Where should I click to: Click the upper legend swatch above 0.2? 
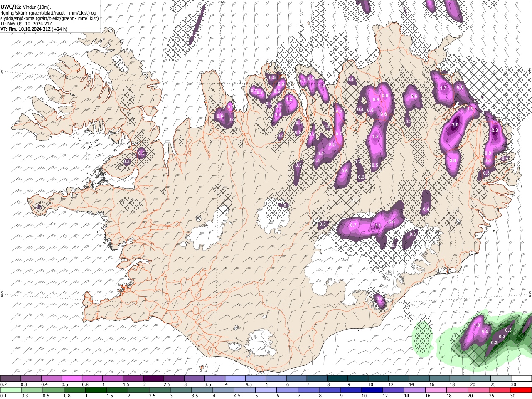[10, 379]
